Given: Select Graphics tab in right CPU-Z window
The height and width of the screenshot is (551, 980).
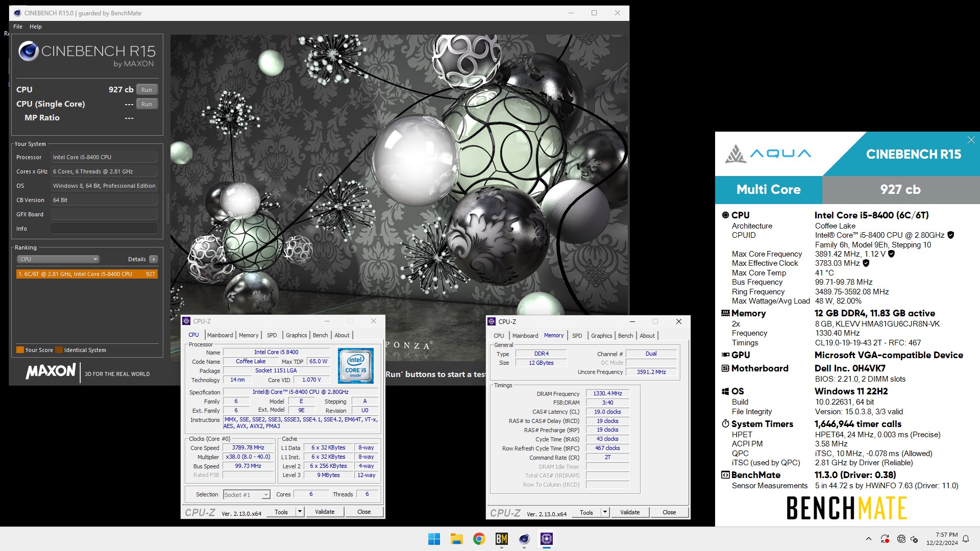Looking at the screenshot, I should tap(602, 336).
